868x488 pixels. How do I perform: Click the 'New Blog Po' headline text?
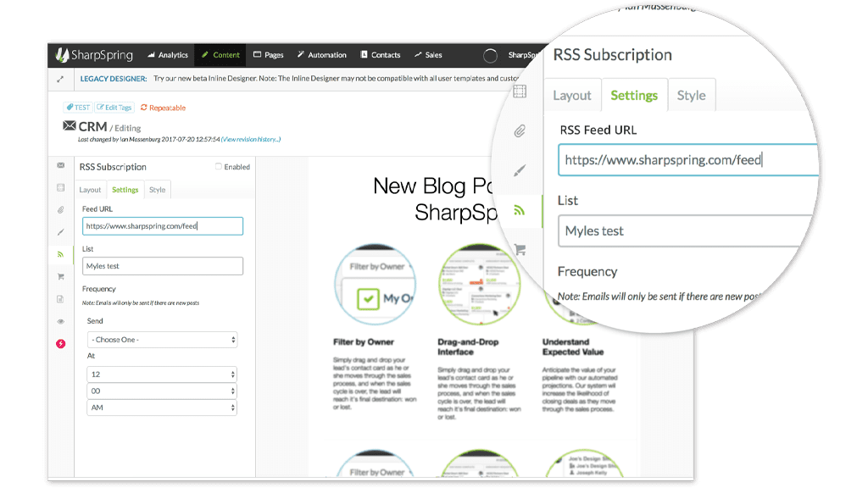[x=433, y=186]
